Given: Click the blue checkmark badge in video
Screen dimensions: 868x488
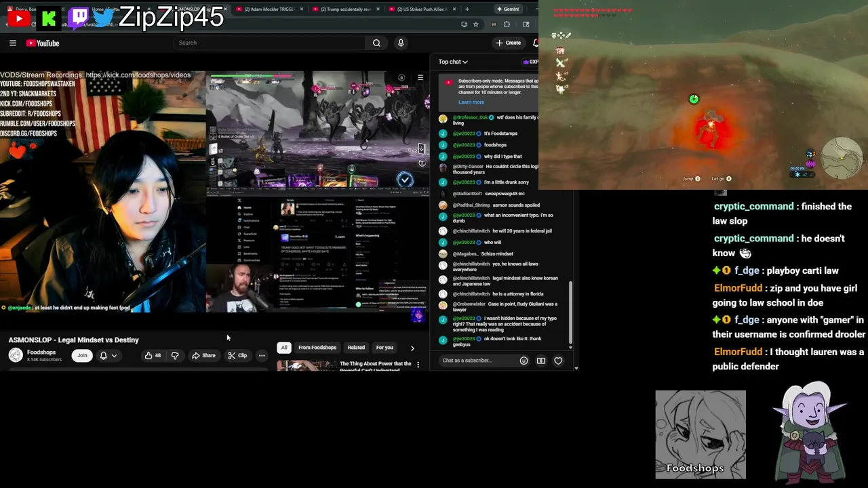Looking at the screenshot, I should tap(405, 180).
